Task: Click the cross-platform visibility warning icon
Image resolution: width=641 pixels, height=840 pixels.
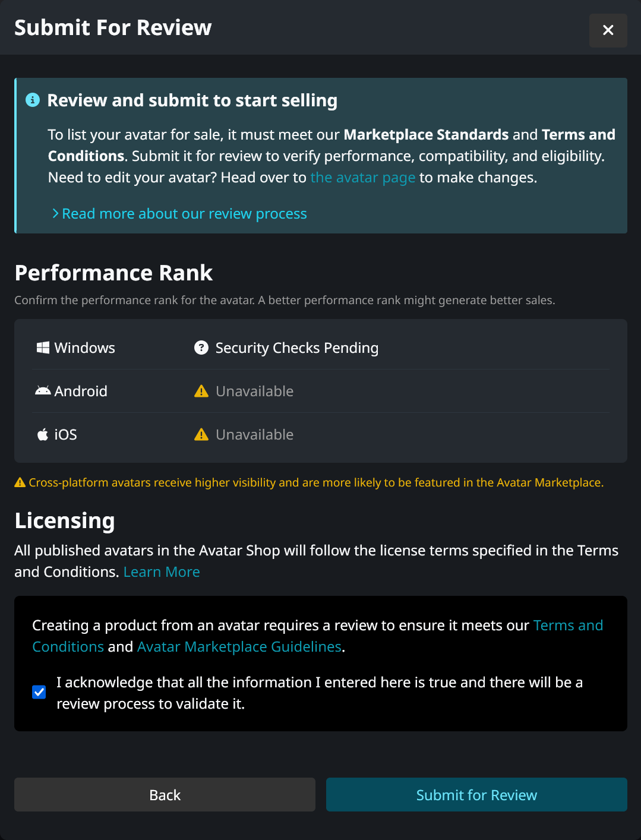Action: tap(20, 482)
